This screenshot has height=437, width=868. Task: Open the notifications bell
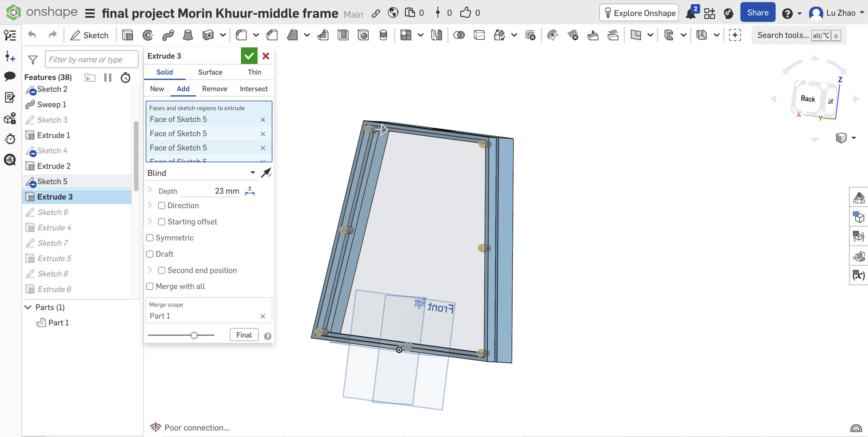click(x=691, y=13)
